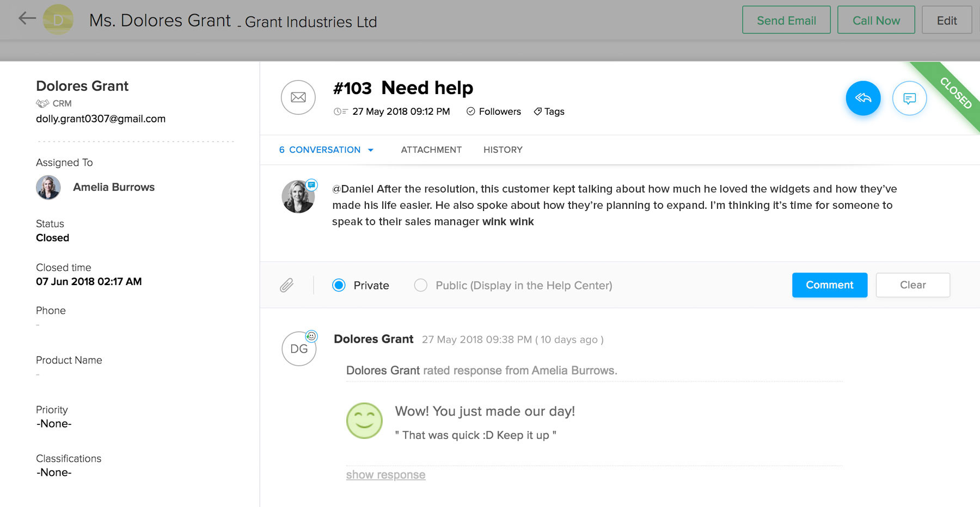The image size is (980, 507).
Task: Click the envelope ticket channel icon
Action: [x=298, y=97]
